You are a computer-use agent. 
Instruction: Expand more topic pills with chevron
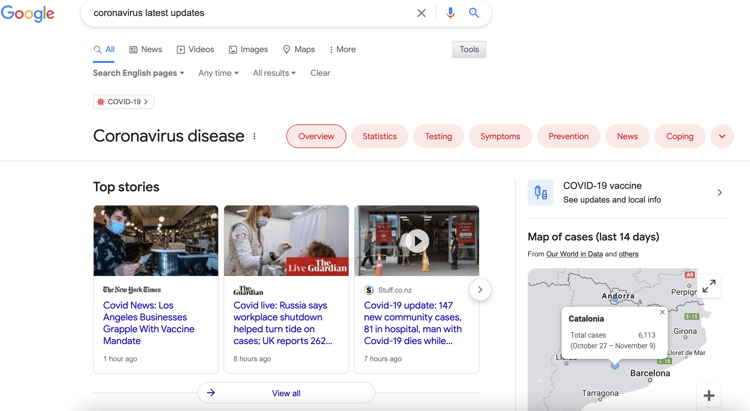click(722, 136)
